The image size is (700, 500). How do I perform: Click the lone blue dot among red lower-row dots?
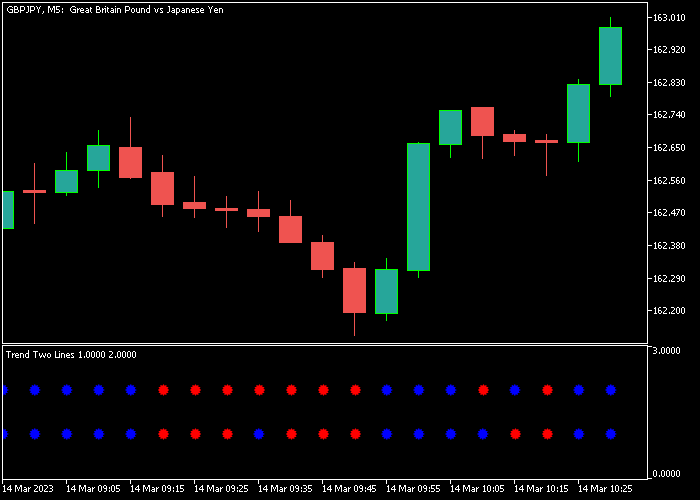(x=258, y=434)
